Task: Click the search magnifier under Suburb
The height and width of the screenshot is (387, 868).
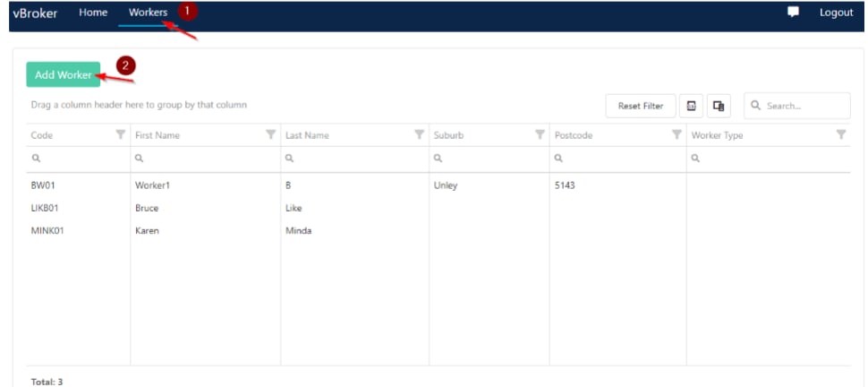Action: (x=438, y=159)
